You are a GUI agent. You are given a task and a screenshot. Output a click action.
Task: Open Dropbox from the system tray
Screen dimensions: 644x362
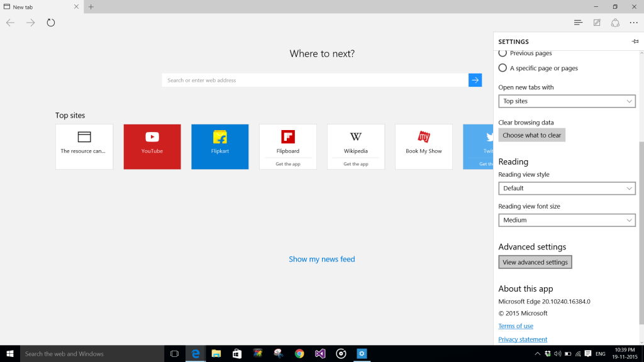(548, 353)
